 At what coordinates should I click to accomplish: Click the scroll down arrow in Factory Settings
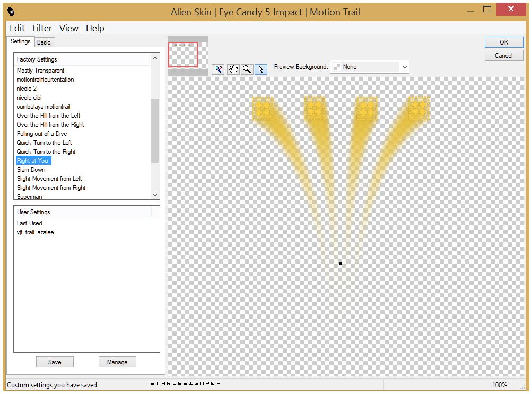point(155,195)
